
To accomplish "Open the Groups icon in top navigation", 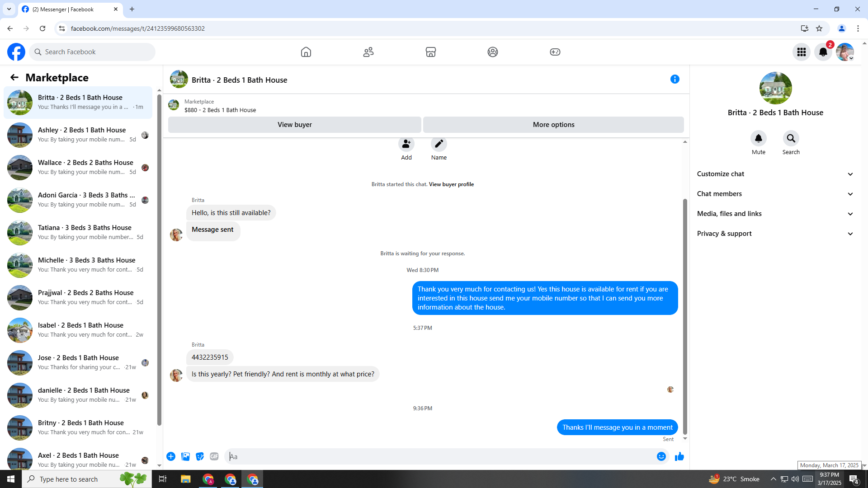I will tap(493, 52).
